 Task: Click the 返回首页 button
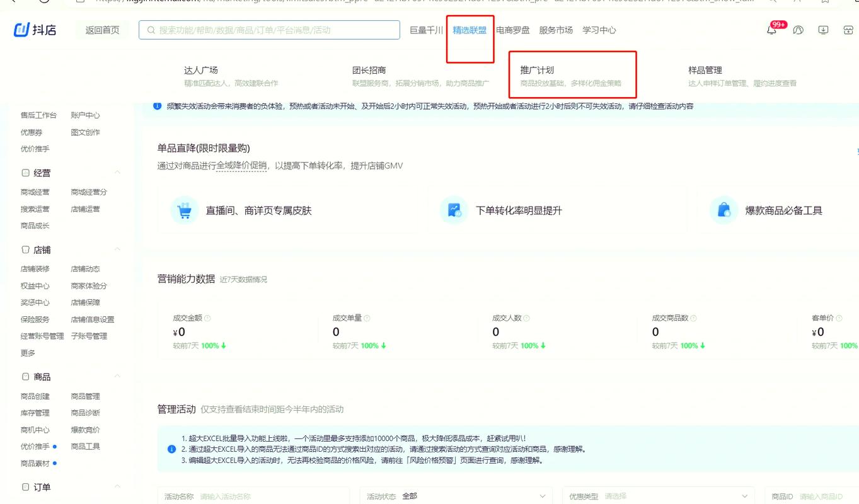(102, 30)
